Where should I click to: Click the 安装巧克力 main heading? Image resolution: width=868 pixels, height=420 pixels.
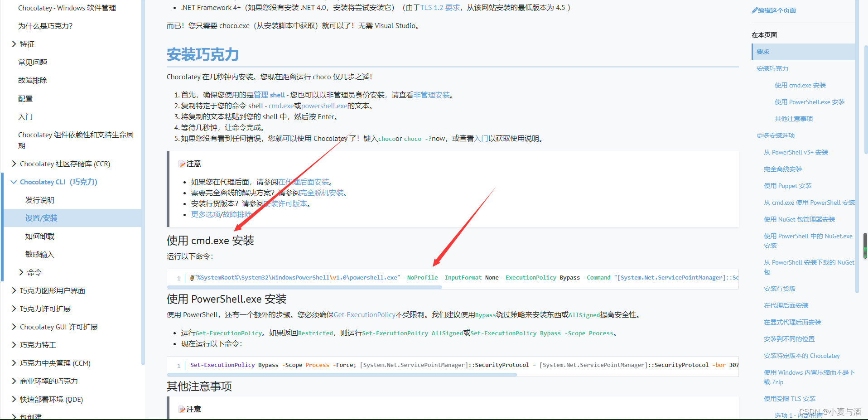tap(203, 54)
